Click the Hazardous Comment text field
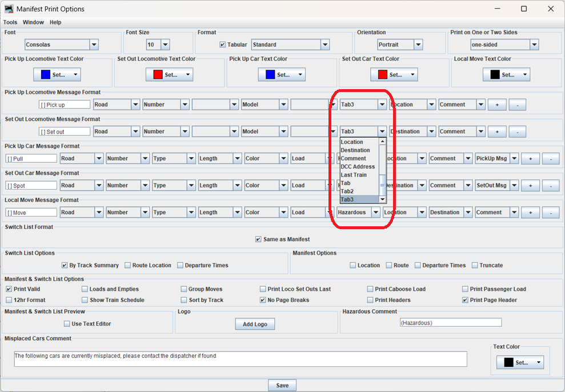This screenshot has height=392, width=565. point(450,323)
